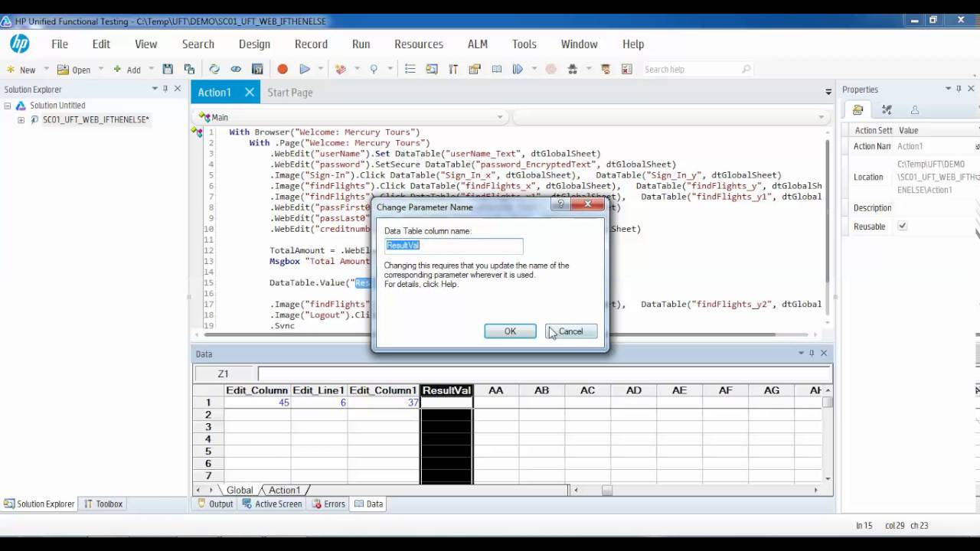Click the Save All icon
The height and width of the screenshot is (551, 980).
click(189, 69)
